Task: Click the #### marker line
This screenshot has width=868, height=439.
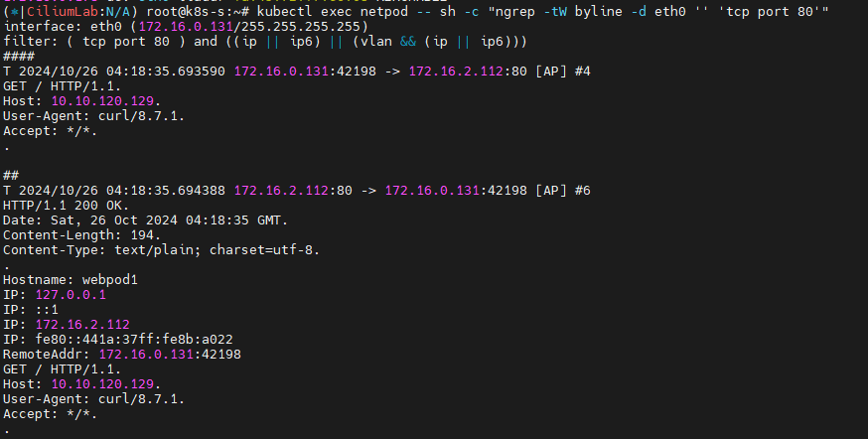Action: click(x=19, y=56)
